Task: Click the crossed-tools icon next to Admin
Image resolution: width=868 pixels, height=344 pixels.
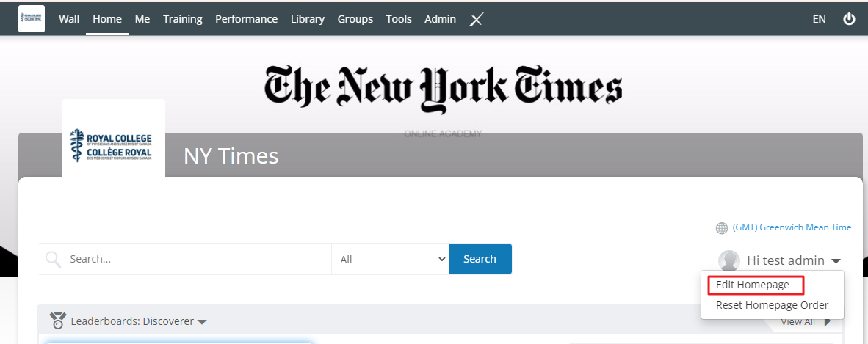Action: pos(477,19)
